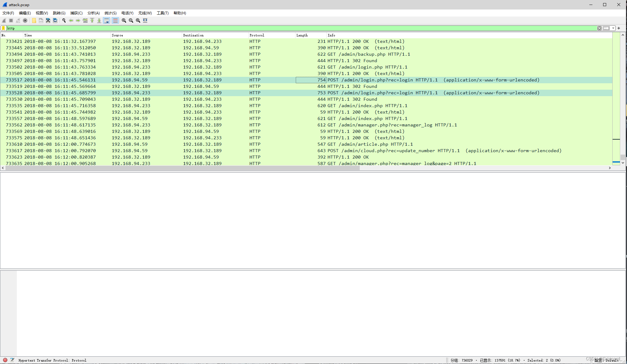Screen dimensions: 627x364
Task: Open the 无线(W) menu
Action: [145, 13]
